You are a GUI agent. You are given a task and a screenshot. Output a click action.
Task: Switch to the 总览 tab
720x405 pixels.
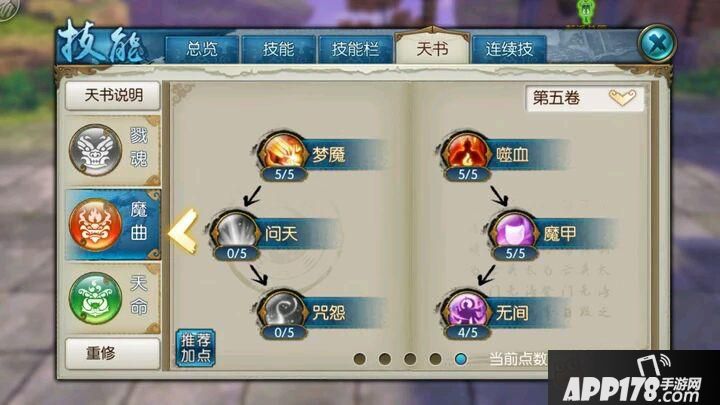202,50
